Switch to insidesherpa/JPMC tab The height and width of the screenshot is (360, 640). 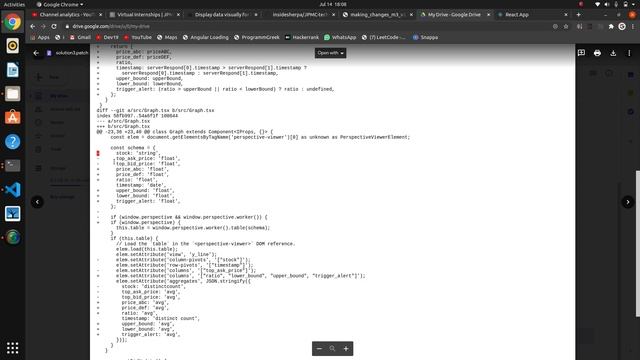tap(299, 15)
